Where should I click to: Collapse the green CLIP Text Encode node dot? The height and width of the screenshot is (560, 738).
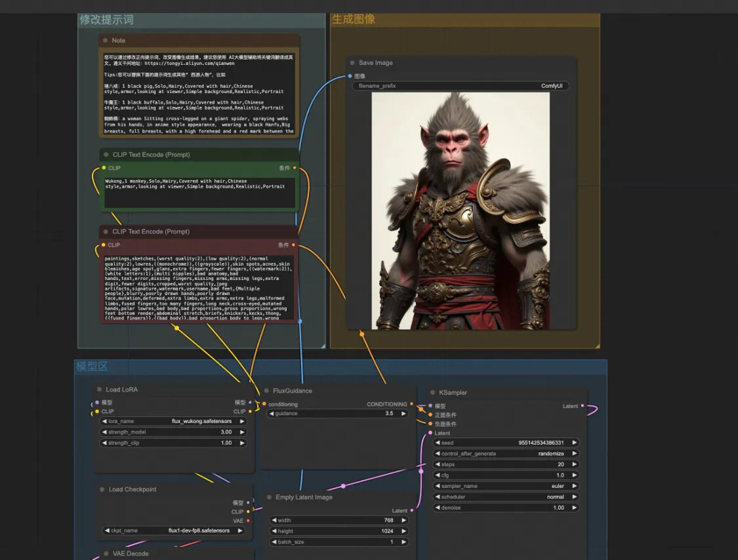tap(106, 154)
